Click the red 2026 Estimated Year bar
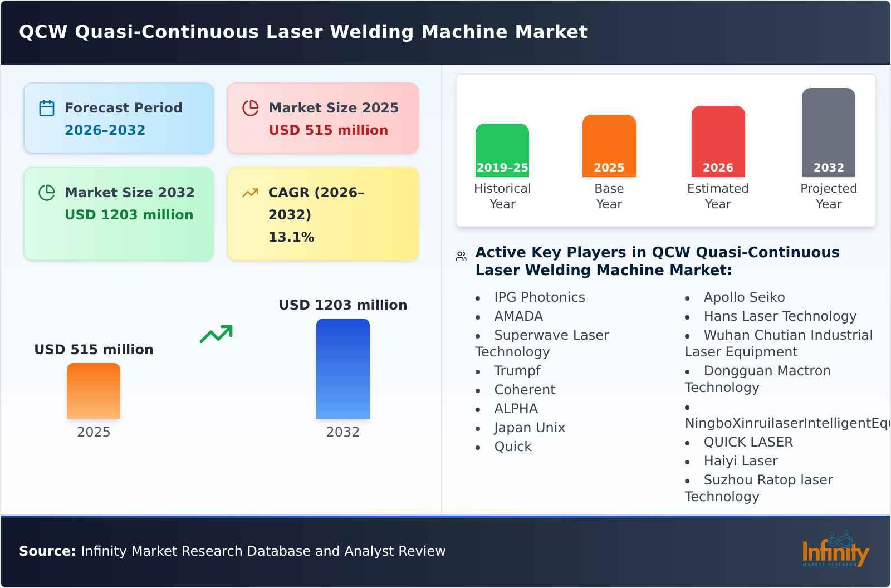The image size is (891, 588). pyautogui.click(x=718, y=141)
